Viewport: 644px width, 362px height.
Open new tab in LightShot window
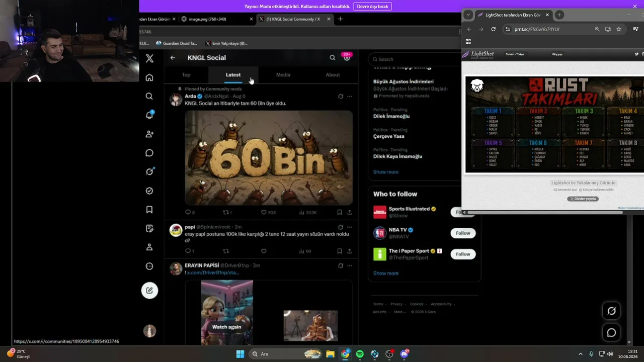(x=559, y=15)
